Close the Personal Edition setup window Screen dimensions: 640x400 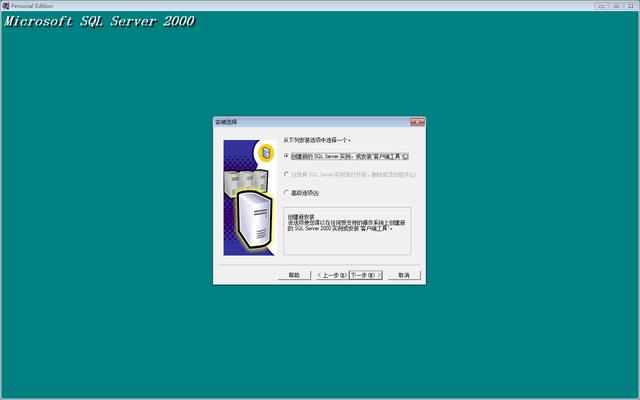[631, 6]
